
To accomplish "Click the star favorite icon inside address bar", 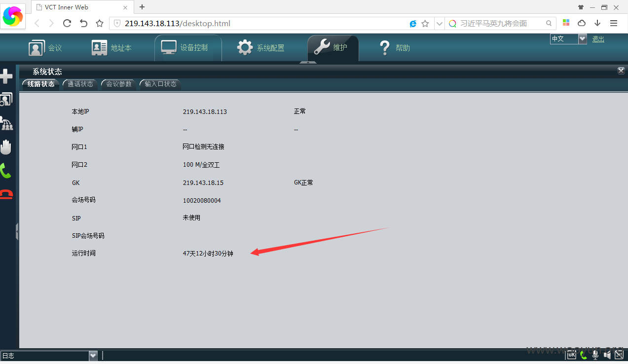I will click(x=425, y=24).
